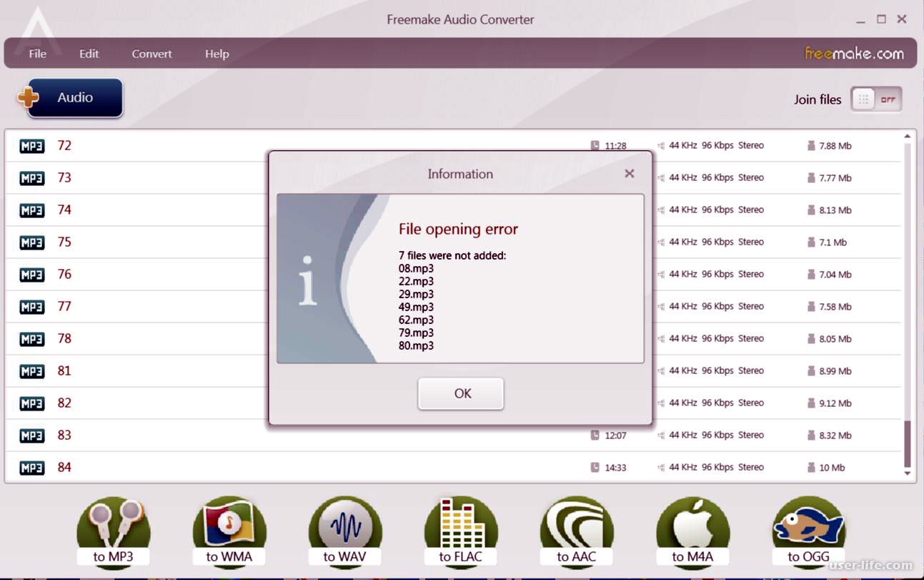The width and height of the screenshot is (924, 580).
Task: Select track 82 in the list
Action: click(x=453, y=403)
